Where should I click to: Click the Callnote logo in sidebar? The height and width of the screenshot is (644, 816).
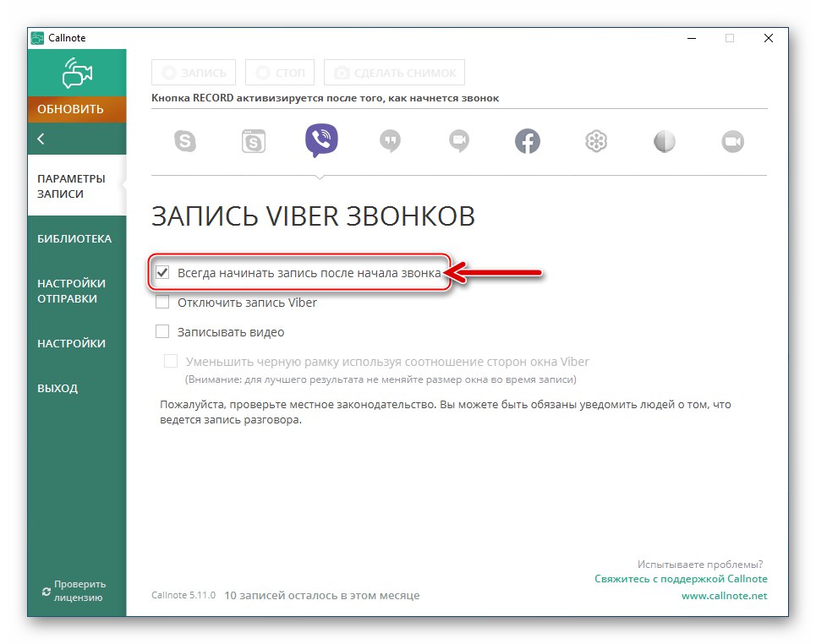(77, 73)
